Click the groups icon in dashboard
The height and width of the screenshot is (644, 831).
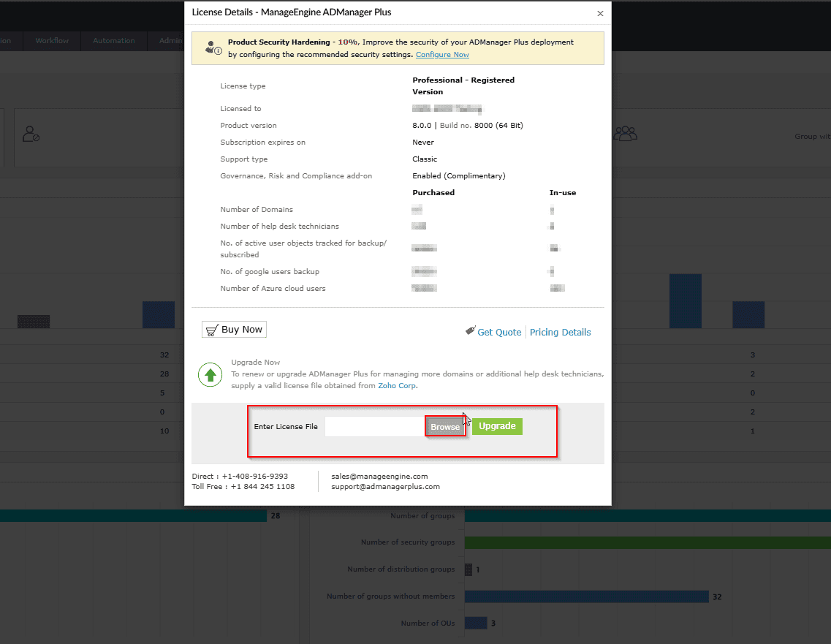(x=626, y=134)
